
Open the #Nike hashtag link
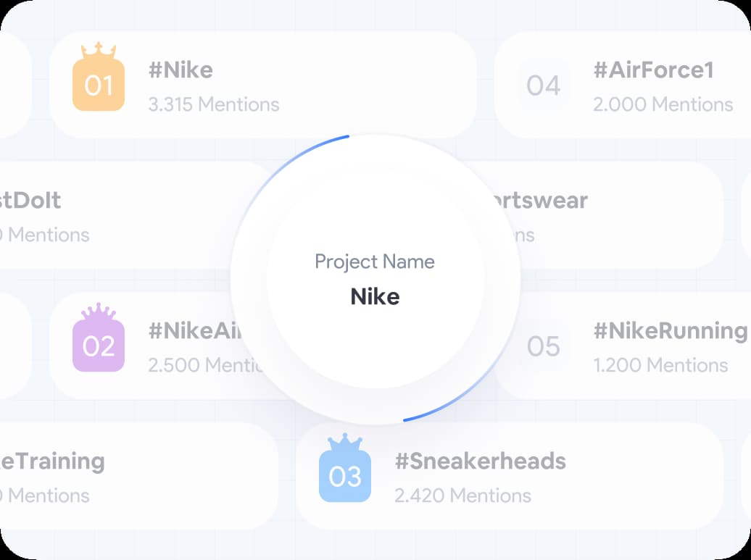point(181,70)
